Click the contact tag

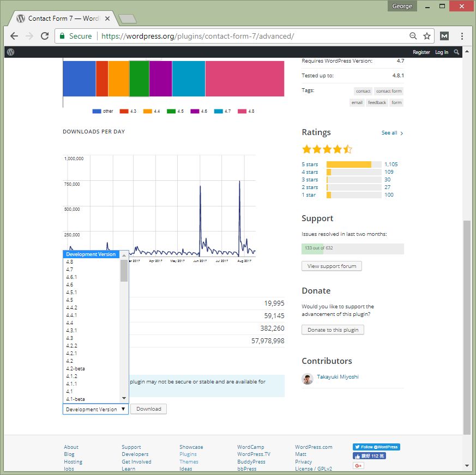pyautogui.click(x=363, y=91)
